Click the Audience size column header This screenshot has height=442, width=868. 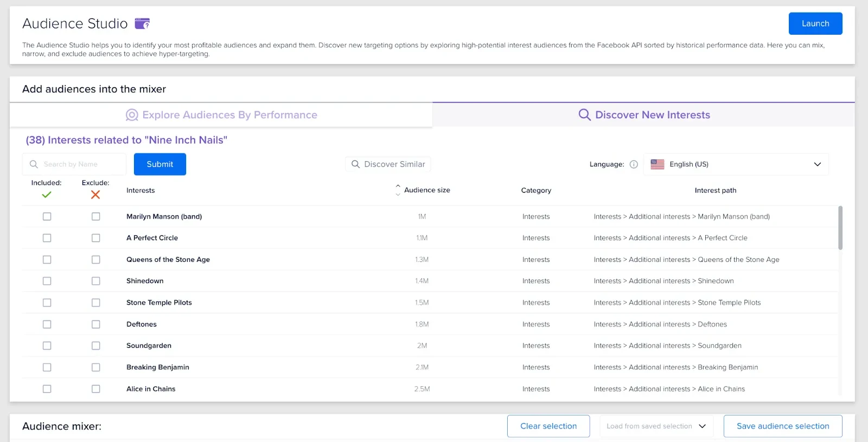(x=427, y=190)
